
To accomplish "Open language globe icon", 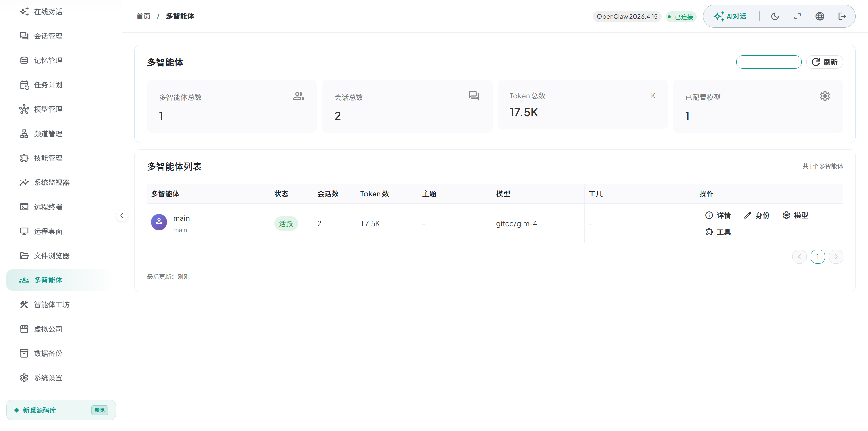I will 820,16.
